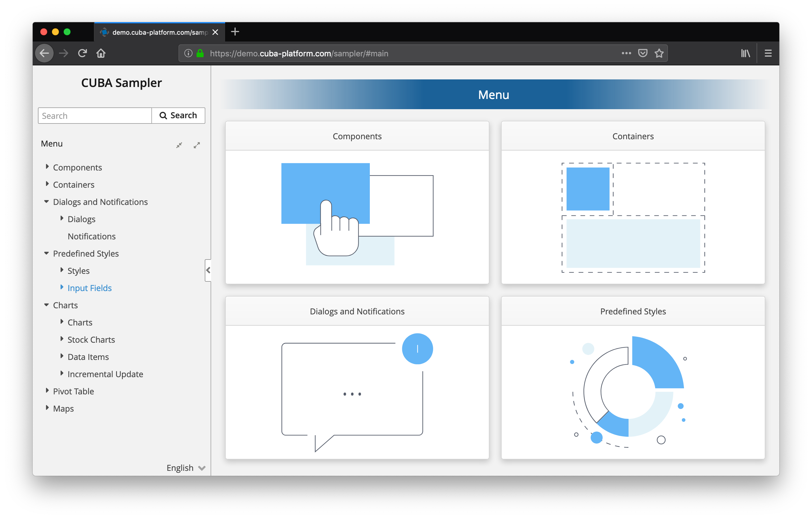Image resolution: width=812 pixels, height=519 pixels.
Task: Select the Styles tree item
Action: coord(78,271)
